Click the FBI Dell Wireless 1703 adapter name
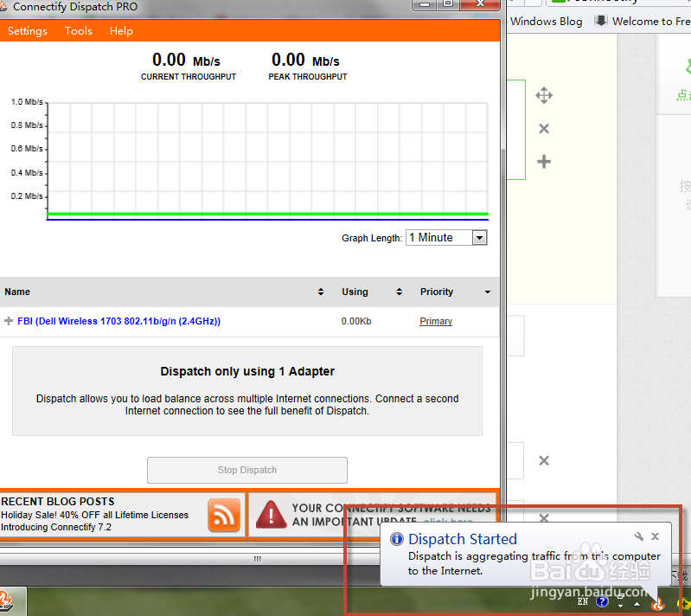Viewport: 691px width, 616px height. coord(119,321)
